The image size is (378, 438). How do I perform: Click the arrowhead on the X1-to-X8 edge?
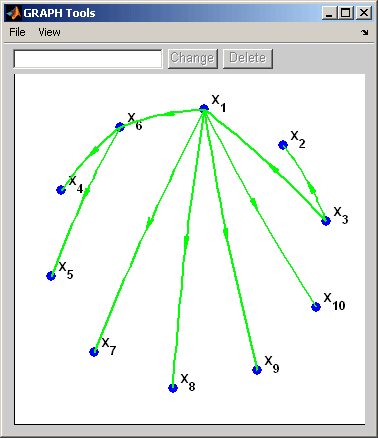186,243
